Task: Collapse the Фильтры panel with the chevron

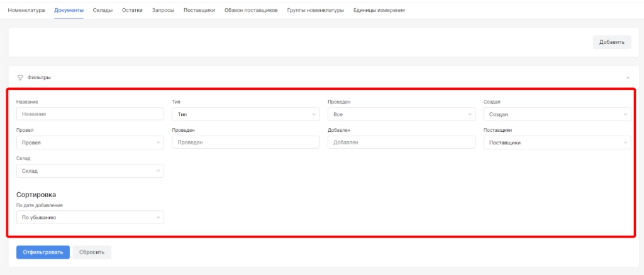Action: (x=627, y=77)
